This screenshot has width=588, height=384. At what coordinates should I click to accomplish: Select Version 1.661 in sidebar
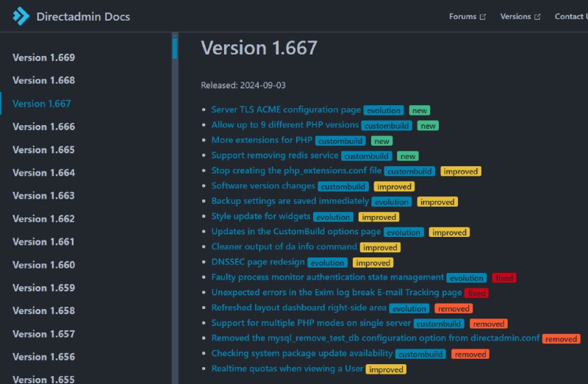[43, 242]
